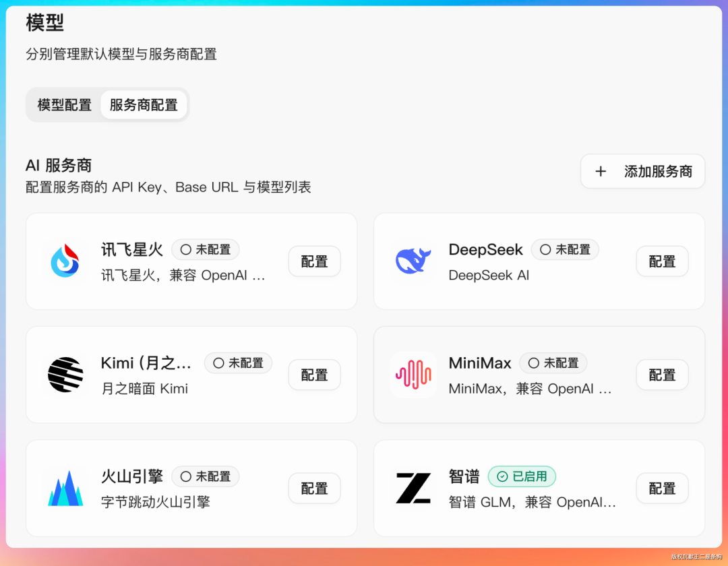Click the MiniMax waveform logo
Screen dimensions: 728x566
pos(413,375)
